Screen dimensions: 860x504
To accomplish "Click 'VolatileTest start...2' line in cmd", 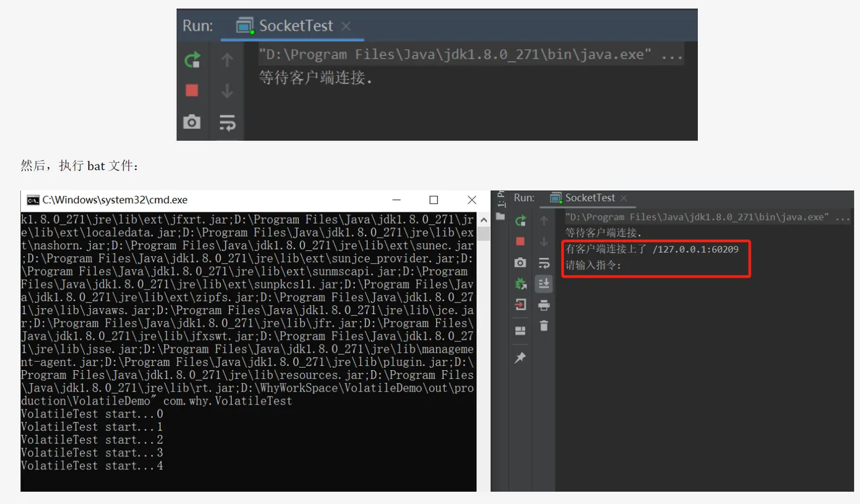I will (92, 440).
